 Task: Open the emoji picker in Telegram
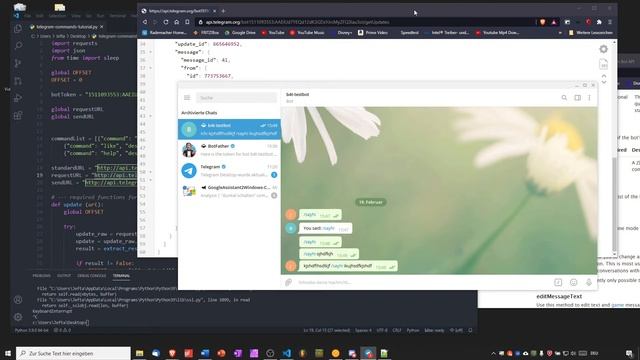(573, 282)
